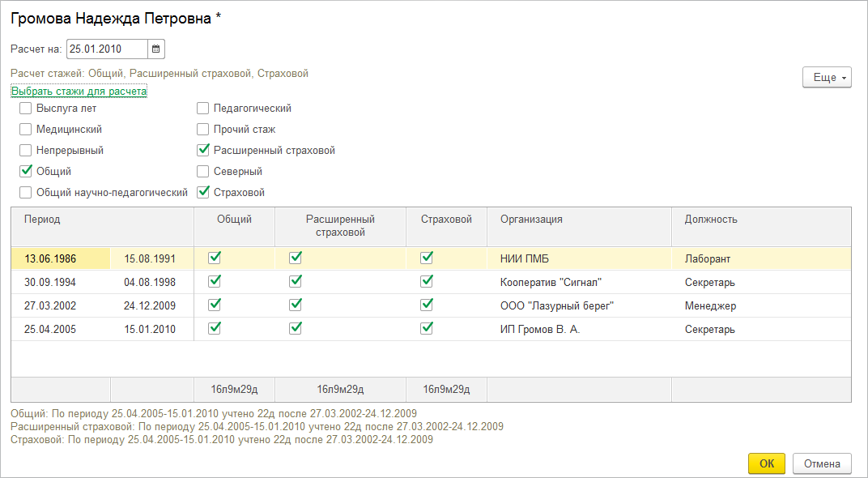Uncheck the Общий seniority checkbox
This screenshot has width=868, height=478.
tap(26, 172)
